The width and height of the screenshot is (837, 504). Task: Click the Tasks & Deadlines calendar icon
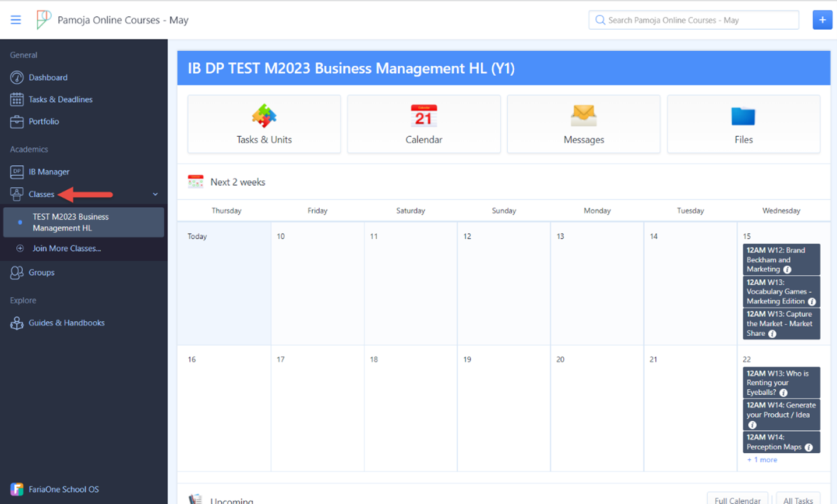(17, 100)
